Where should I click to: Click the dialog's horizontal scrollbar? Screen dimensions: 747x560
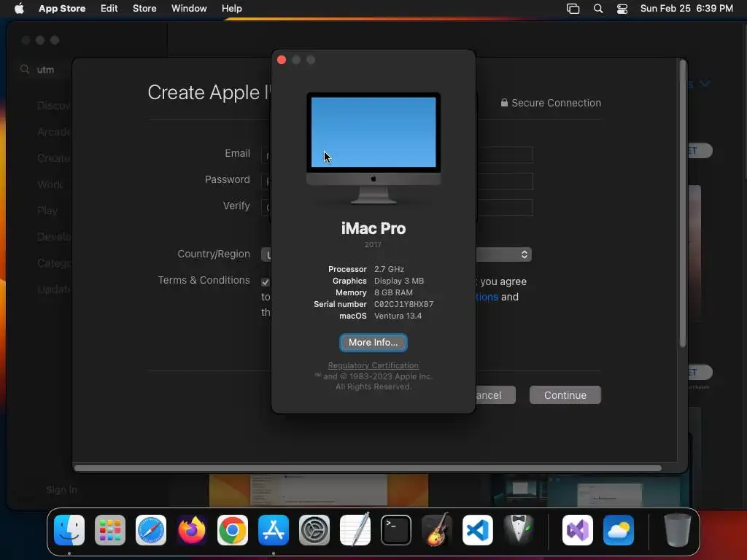click(368, 467)
